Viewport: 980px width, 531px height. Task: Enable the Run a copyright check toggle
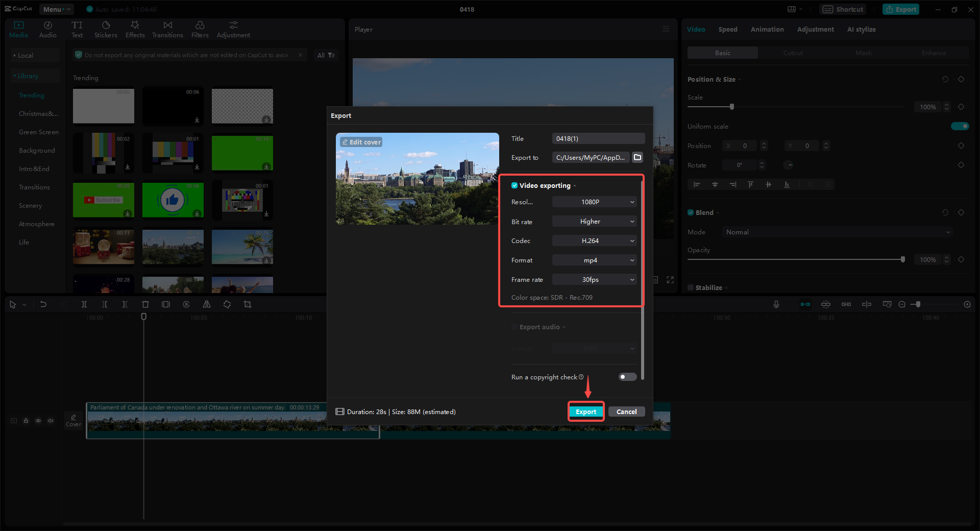(627, 377)
